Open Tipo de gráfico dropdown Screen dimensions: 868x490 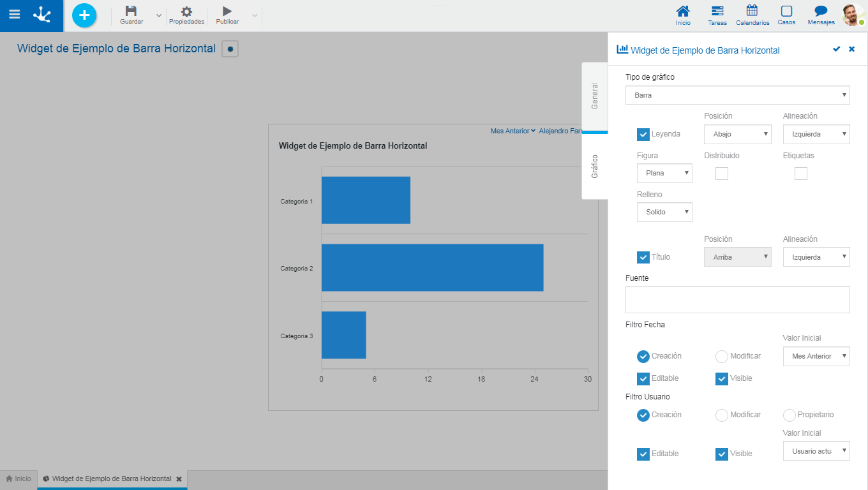click(738, 95)
